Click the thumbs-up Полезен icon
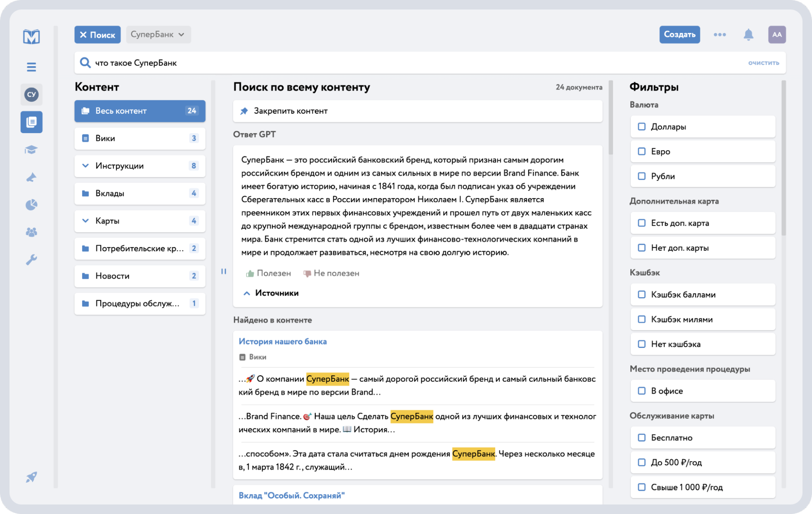The height and width of the screenshot is (514, 812). 250,274
